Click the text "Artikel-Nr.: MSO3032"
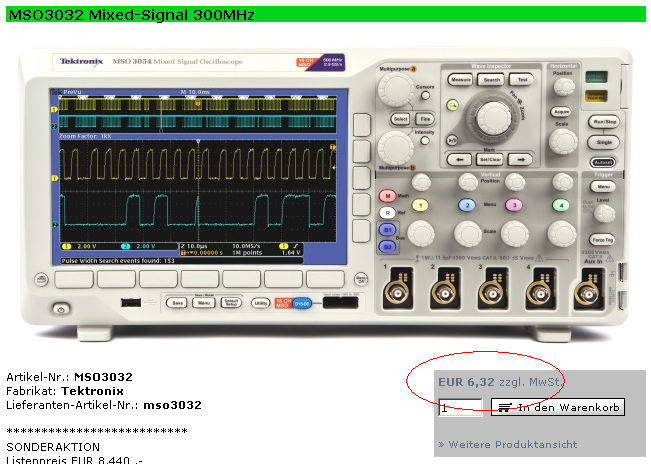 coord(69,377)
